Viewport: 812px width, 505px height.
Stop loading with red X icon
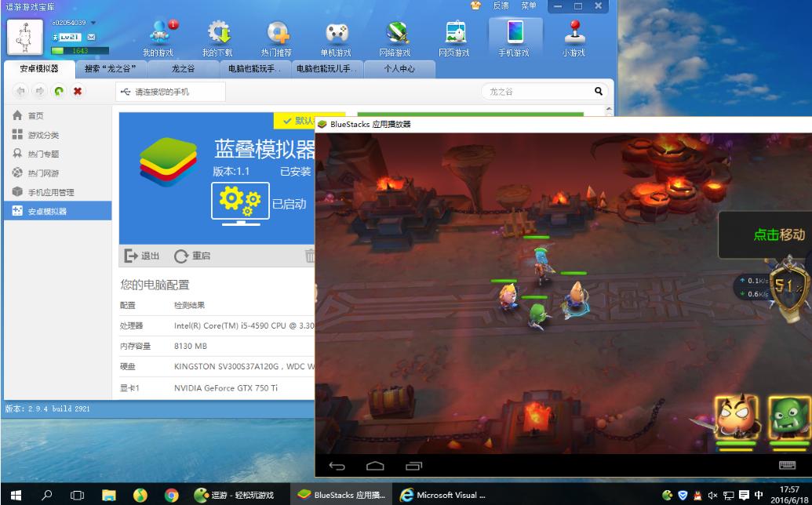tap(78, 91)
